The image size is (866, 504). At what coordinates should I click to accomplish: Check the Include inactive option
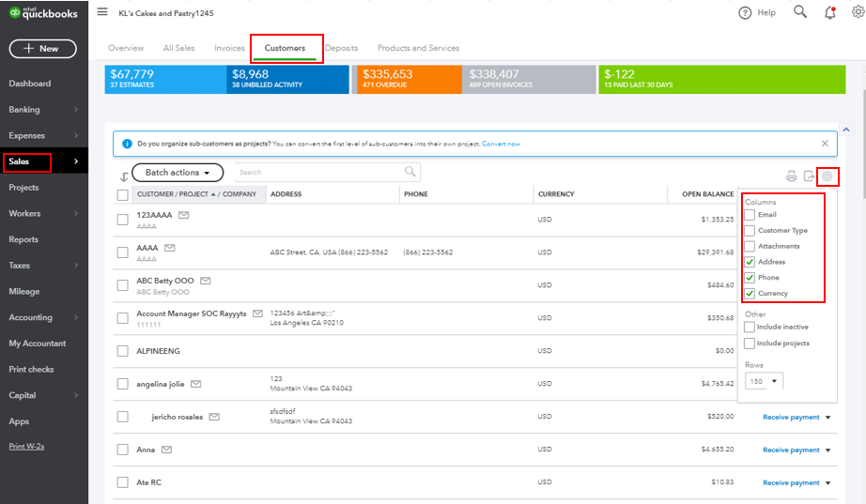750,328
